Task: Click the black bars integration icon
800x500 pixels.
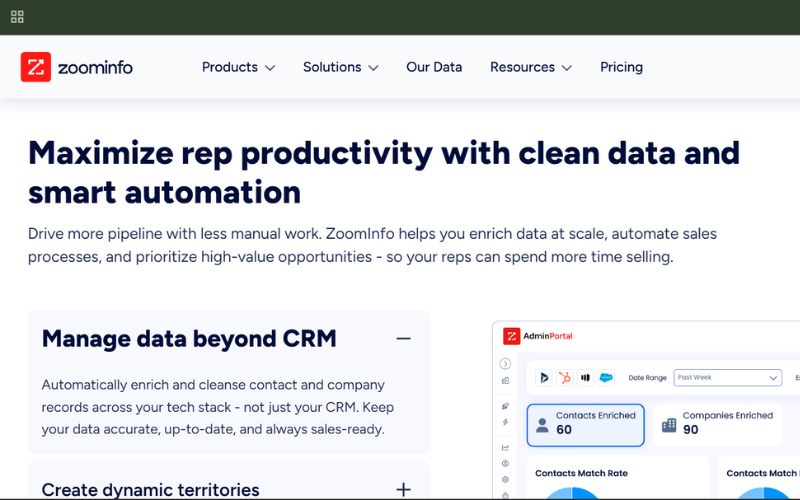Action: (x=585, y=378)
